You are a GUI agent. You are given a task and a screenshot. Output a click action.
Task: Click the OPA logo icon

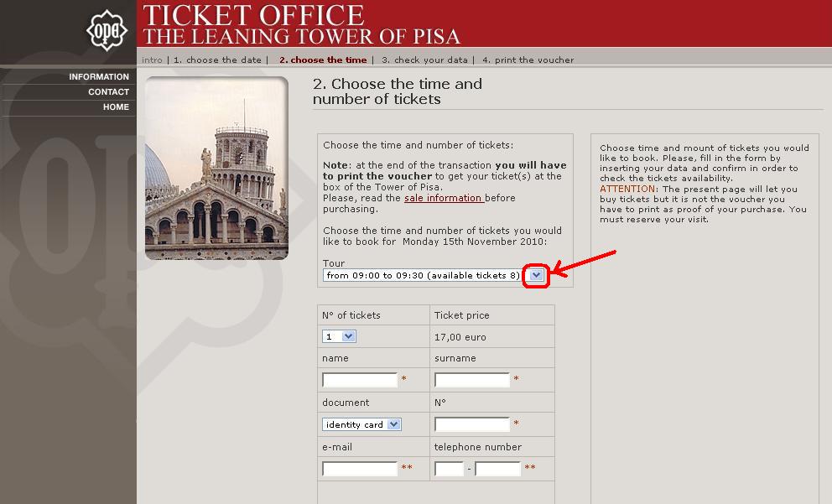coord(107,31)
